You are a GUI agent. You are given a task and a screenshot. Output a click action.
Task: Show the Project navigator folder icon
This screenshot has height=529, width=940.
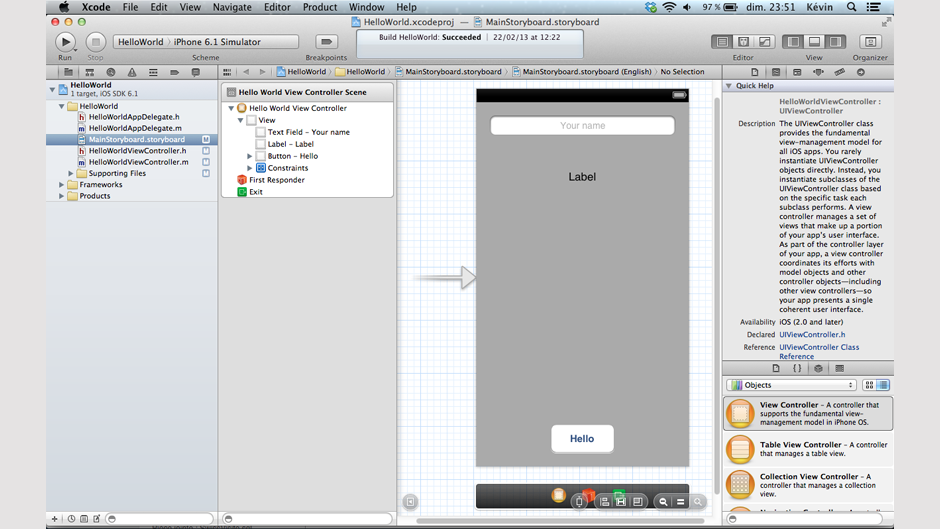pyautogui.click(x=68, y=72)
